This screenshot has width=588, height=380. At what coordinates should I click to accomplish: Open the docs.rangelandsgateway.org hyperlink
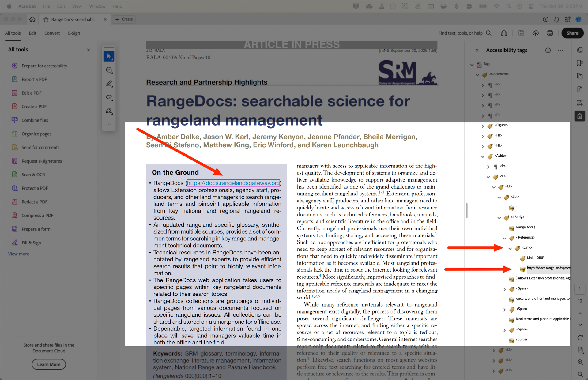[x=233, y=183]
